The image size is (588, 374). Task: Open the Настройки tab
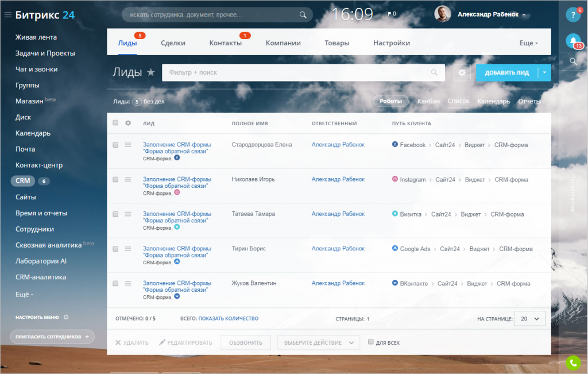coord(392,43)
